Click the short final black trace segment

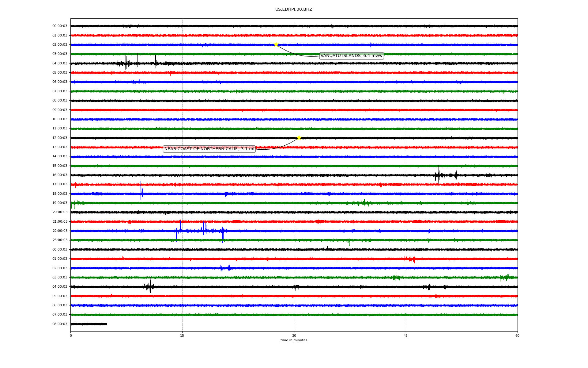click(89, 324)
